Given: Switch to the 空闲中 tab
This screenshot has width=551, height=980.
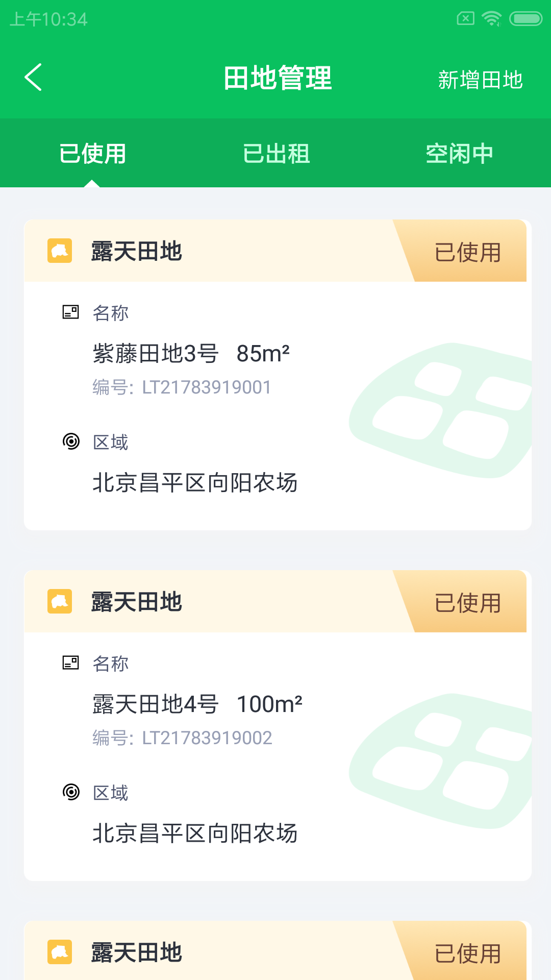Looking at the screenshot, I should (x=459, y=154).
